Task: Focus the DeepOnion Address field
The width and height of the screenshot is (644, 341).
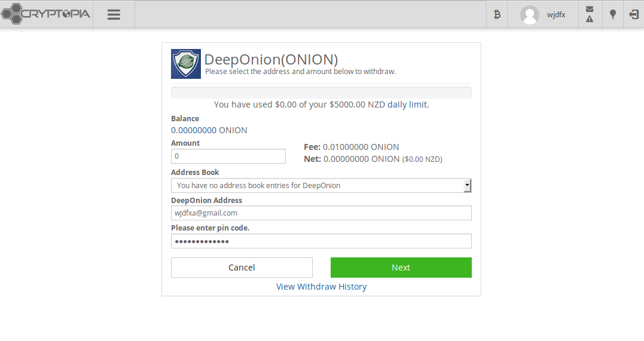Action: point(321,213)
